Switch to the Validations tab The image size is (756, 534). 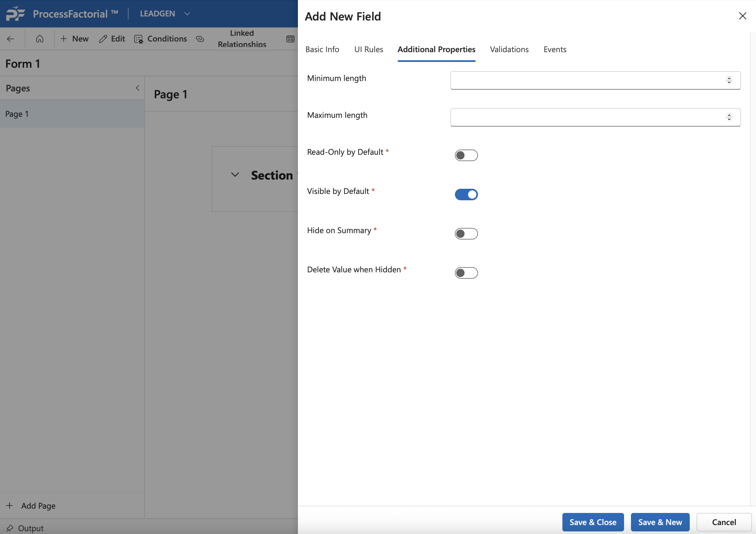[x=509, y=49]
